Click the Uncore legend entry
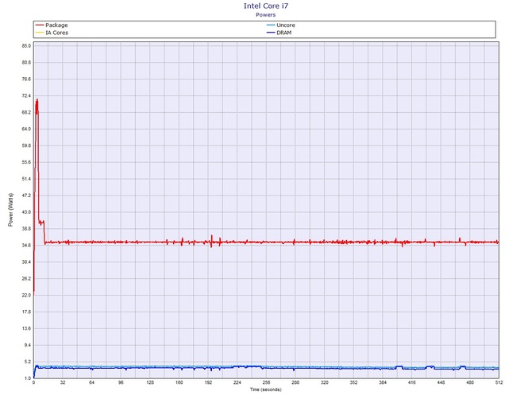The image size is (532, 399). [x=281, y=25]
